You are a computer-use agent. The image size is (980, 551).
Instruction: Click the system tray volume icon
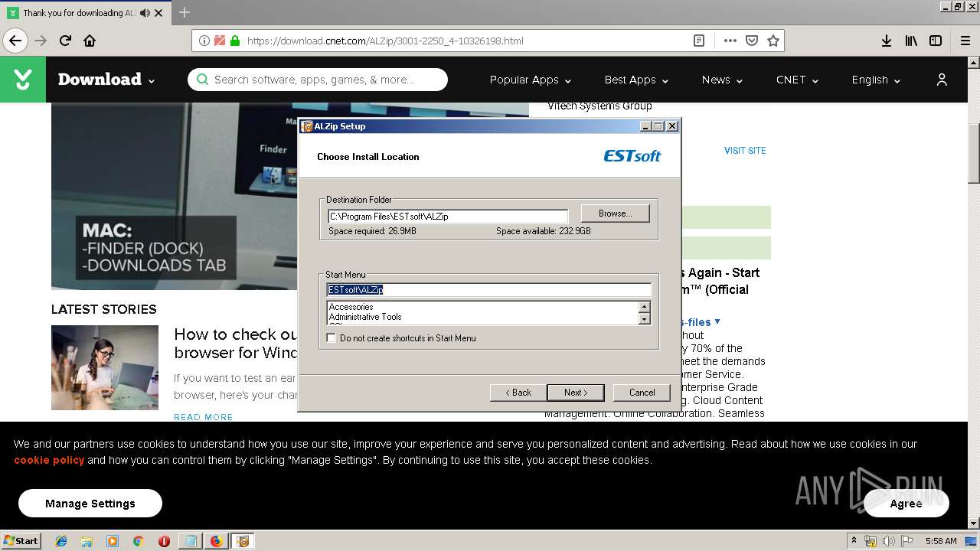tap(889, 541)
